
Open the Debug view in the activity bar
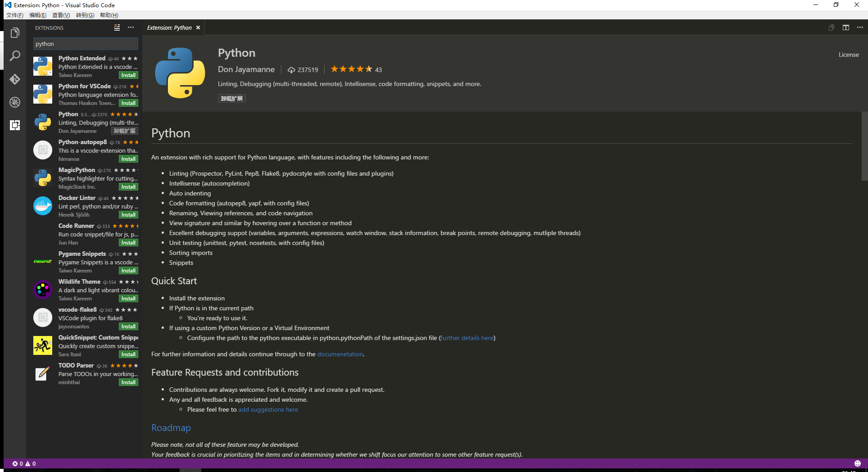[x=15, y=102]
